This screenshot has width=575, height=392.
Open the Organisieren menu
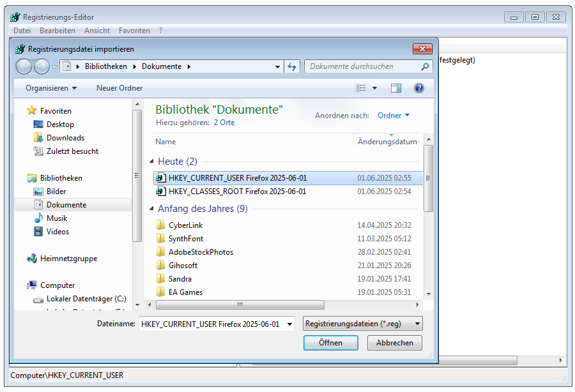[x=51, y=88]
